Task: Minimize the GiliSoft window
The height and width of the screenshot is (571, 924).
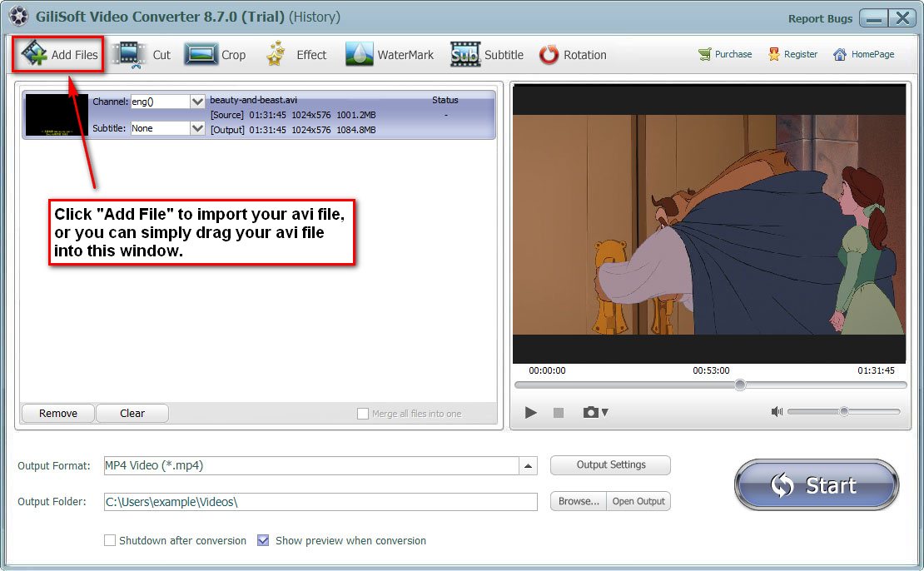Action: point(875,18)
